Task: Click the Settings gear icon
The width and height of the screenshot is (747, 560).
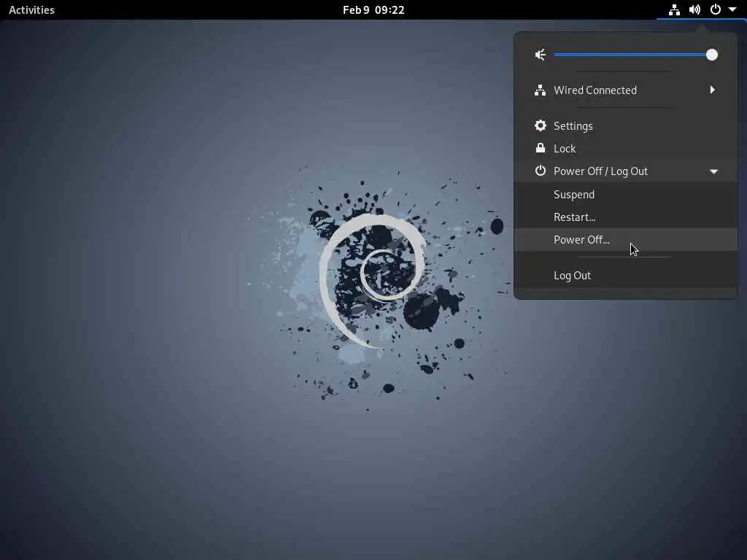Action: pos(541,125)
